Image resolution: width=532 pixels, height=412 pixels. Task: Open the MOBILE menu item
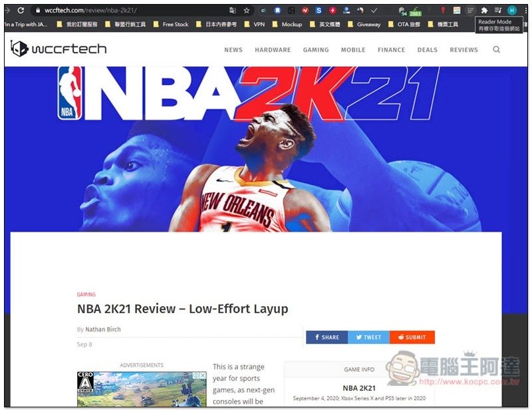(x=353, y=50)
